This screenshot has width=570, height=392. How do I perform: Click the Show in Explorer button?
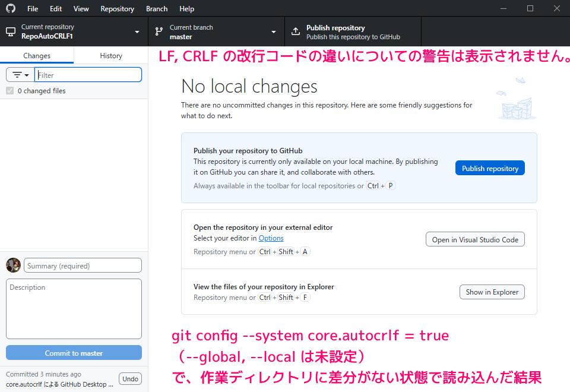[x=492, y=292]
